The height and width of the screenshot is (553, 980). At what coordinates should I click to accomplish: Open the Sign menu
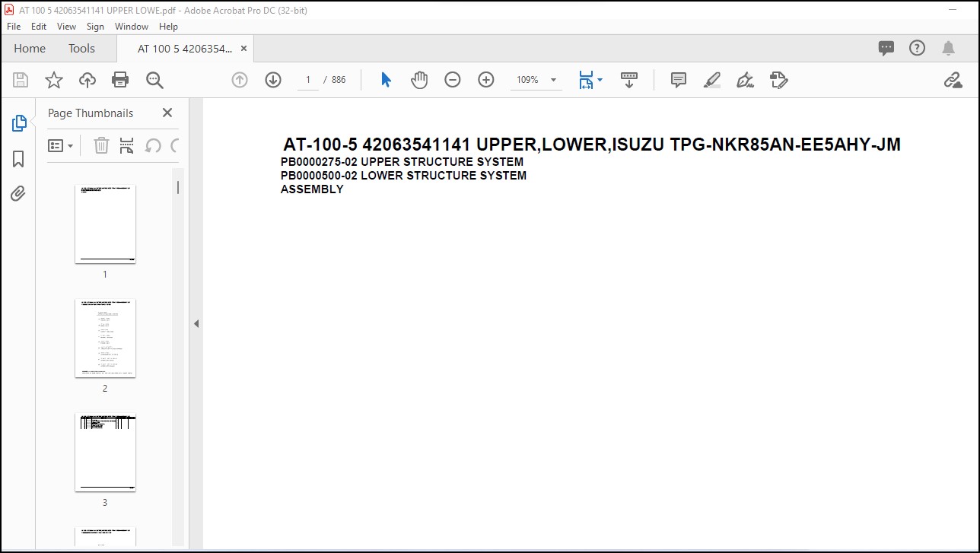click(95, 26)
